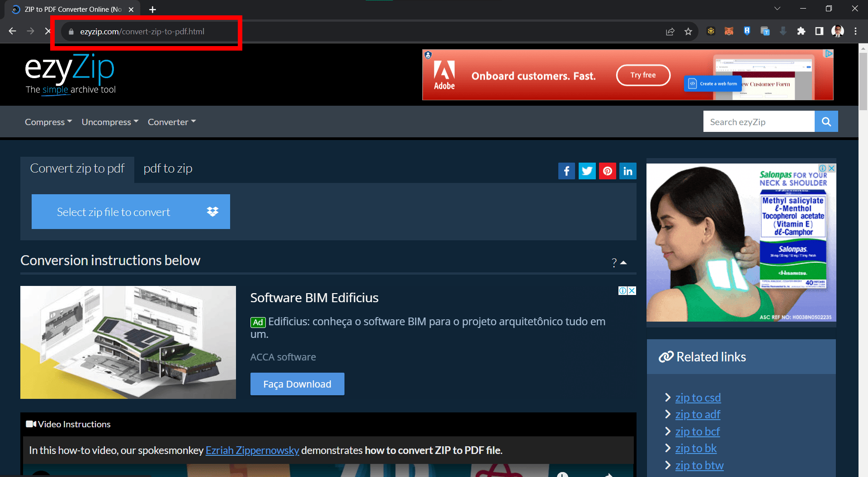Viewport: 868px width, 477px height.
Task: Open the zip to csd related link
Action: click(x=698, y=397)
